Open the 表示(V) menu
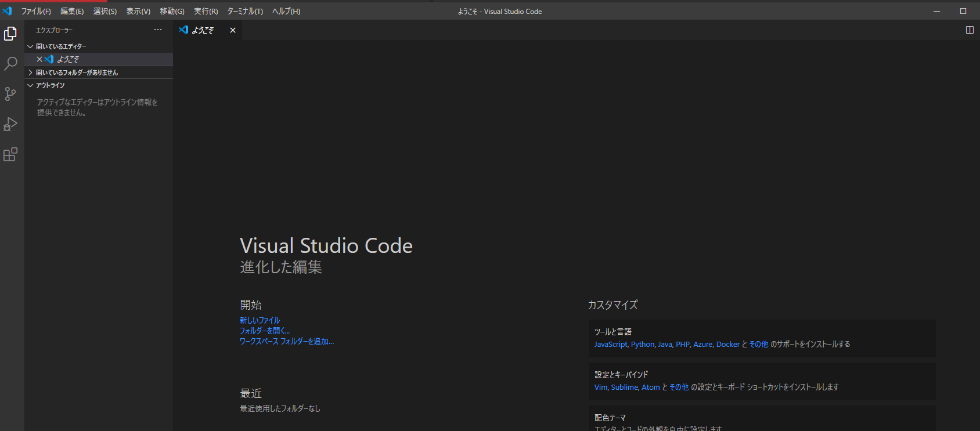 tap(138, 12)
